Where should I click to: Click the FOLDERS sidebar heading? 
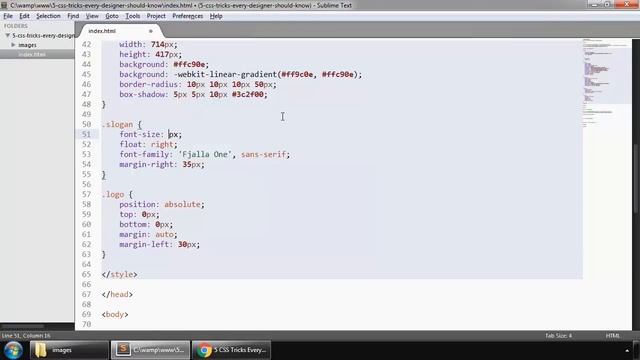click(x=16, y=26)
